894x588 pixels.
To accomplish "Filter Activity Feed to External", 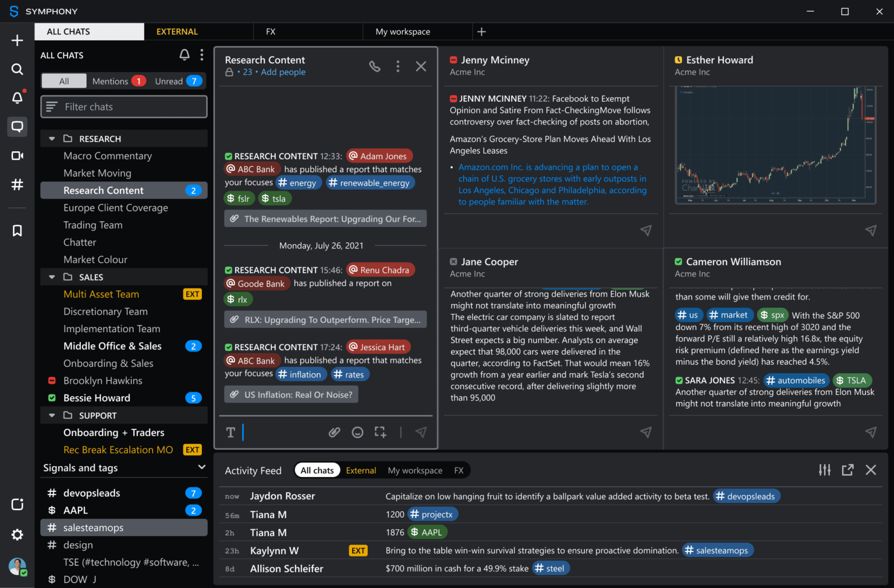I will click(x=361, y=471).
